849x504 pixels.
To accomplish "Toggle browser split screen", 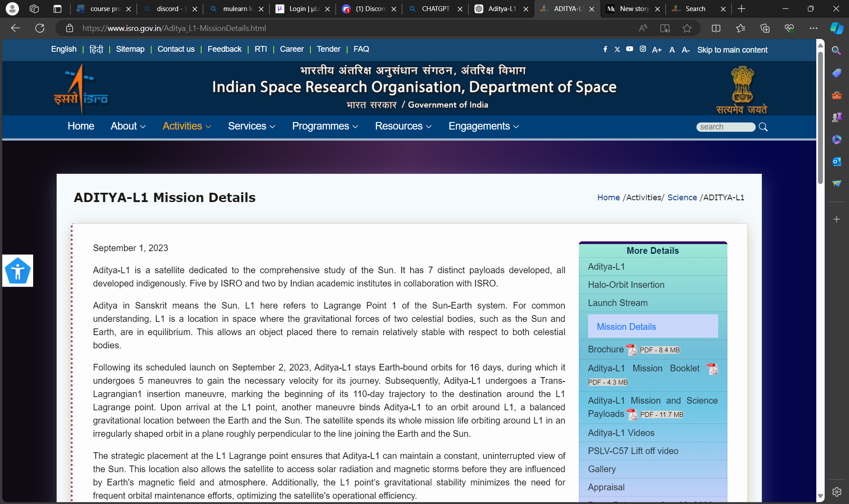I will [716, 28].
